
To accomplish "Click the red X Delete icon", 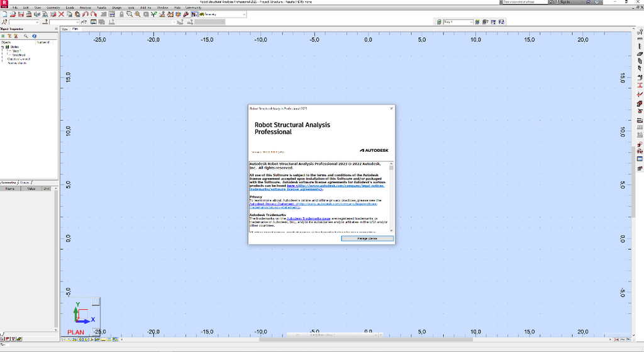I will (61, 14).
